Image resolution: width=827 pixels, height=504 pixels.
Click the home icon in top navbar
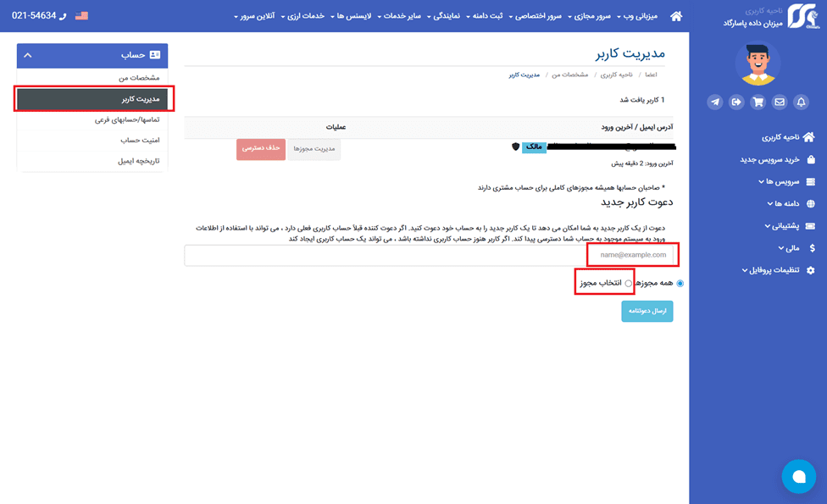coord(676,16)
